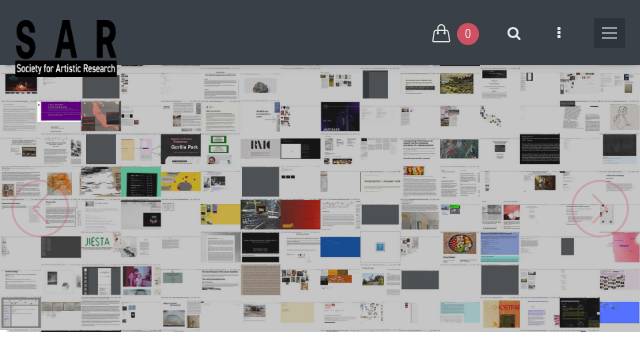
Task: Open the pink-toned photo thumbnail
Action: (x=137, y=276)
